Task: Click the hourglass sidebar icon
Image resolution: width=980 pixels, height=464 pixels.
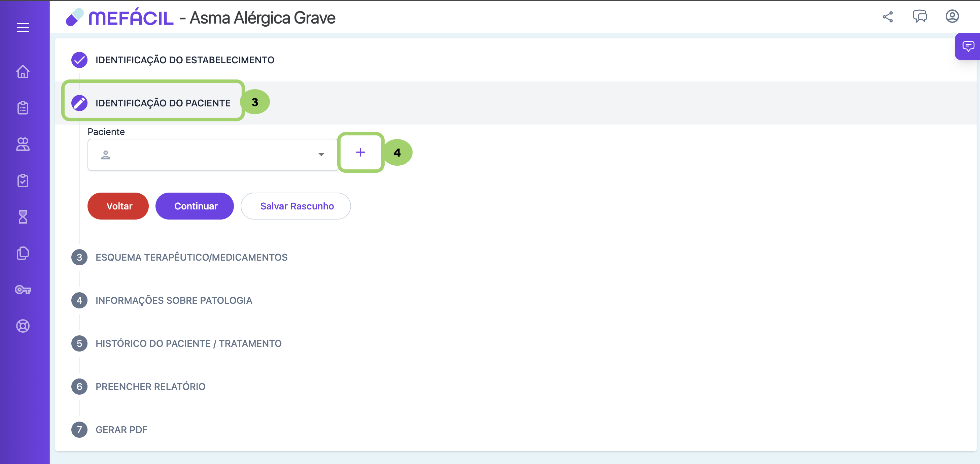Action: click(23, 217)
